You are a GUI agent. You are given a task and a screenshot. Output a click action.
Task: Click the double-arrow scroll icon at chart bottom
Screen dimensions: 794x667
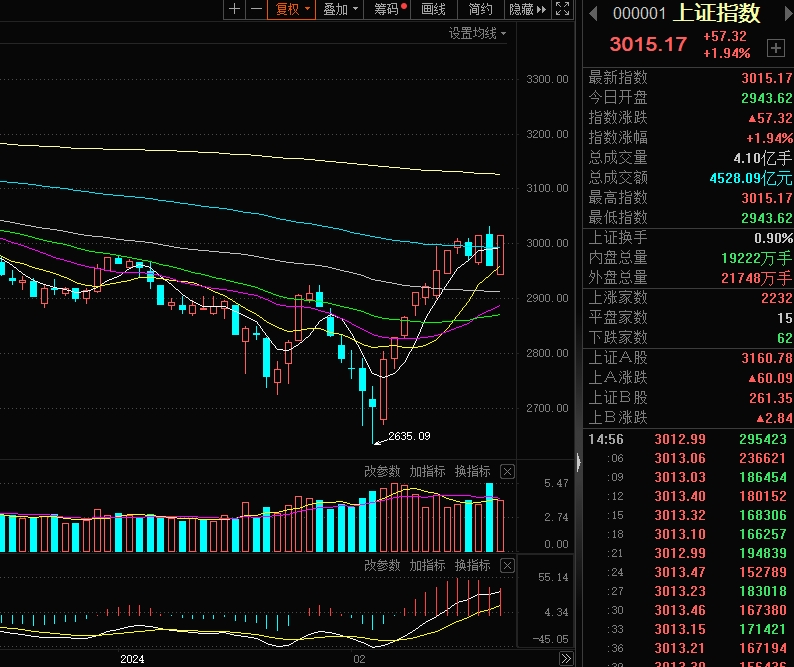(x=565, y=659)
